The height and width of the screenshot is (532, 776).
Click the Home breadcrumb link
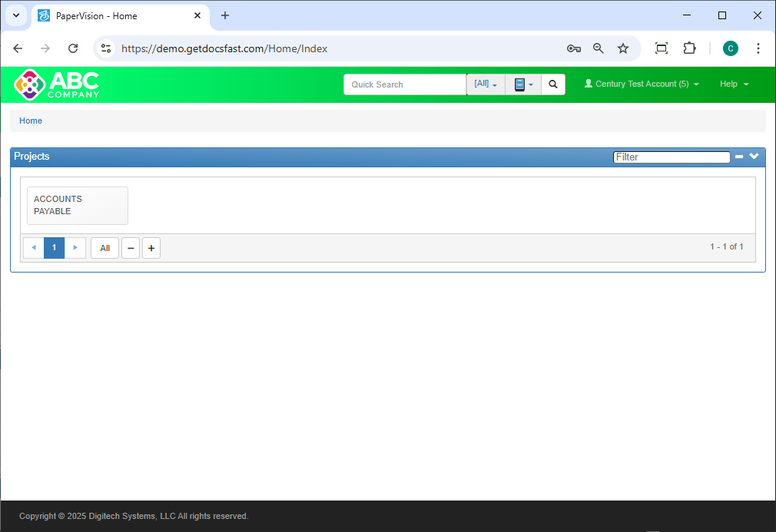[31, 121]
